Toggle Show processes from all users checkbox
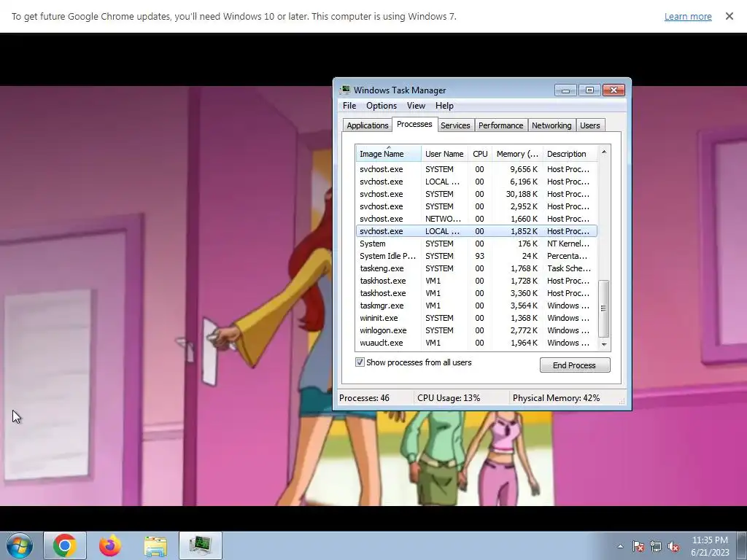The image size is (747, 560). 360,362
